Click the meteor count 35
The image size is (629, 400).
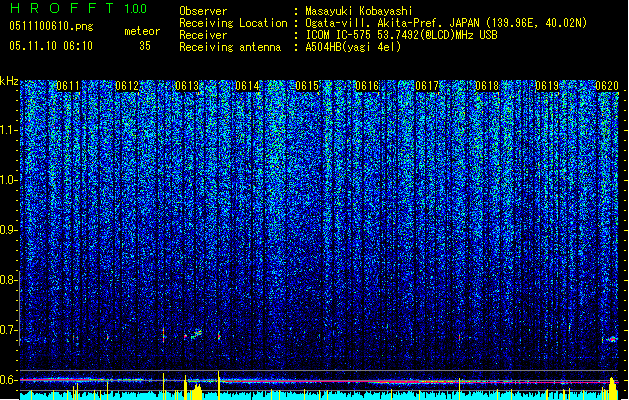click(x=145, y=46)
